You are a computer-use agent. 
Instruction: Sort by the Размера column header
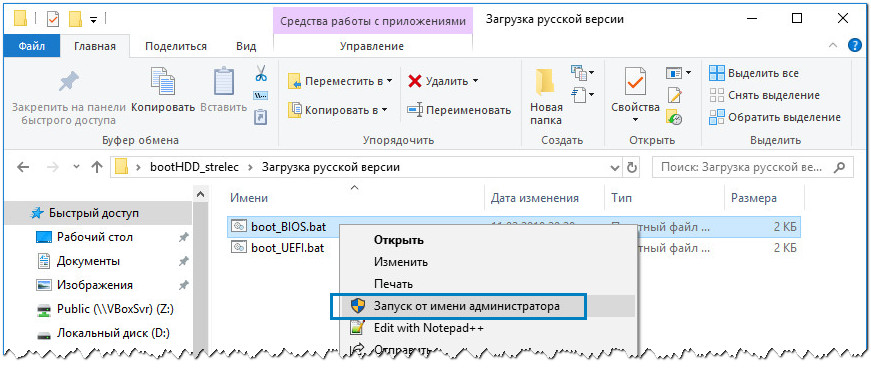point(753,198)
